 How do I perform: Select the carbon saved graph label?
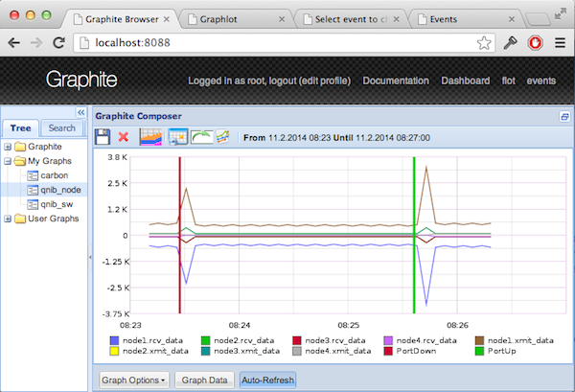point(55,175)
